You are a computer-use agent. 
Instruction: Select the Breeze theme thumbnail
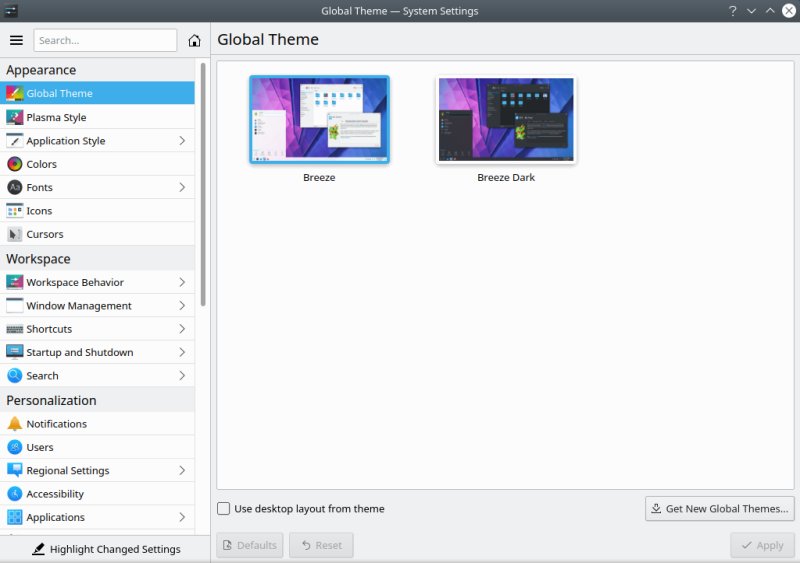(319, 119)
